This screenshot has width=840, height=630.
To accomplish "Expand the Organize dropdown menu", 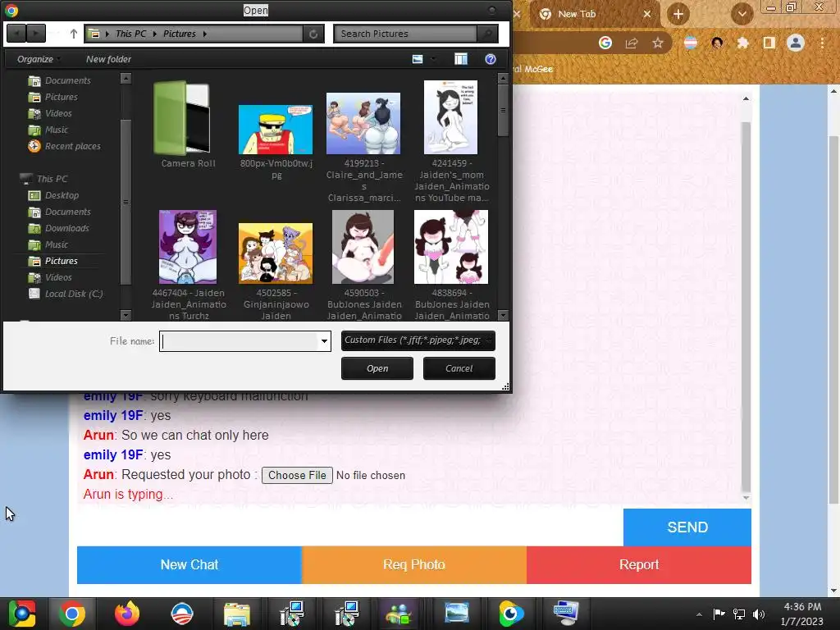I will pyautogui.click(x=38, y=59).
